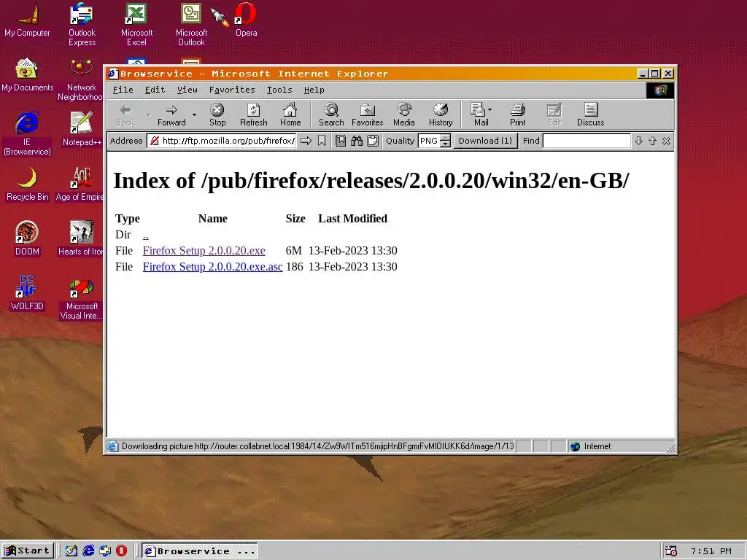The image size is (747, 560).
Task: Select the DOOM desktop icon
Action: point(27,238)
